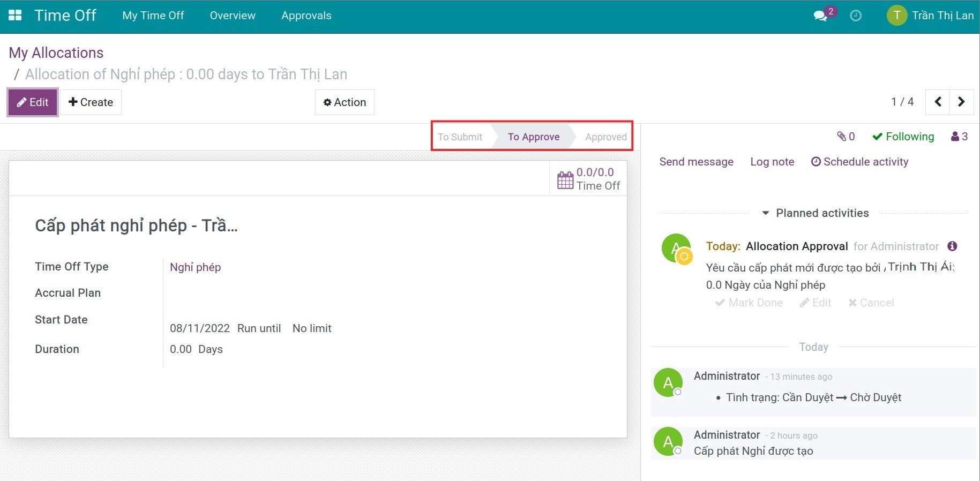Go to previous record arrow
Viewport: 980px width, 481px height.
[x=938, y=102]
